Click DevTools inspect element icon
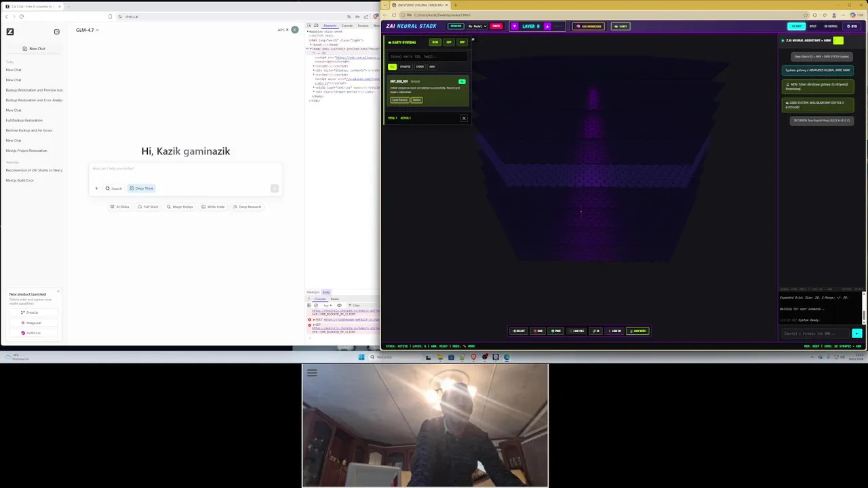The image size is (868, 488). pyautogui.click(x=309, y=26)
